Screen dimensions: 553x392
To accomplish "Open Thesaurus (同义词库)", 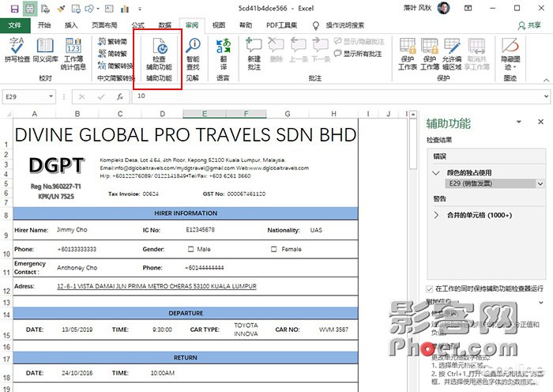I will pyautogui.click(x=45, y=51).
